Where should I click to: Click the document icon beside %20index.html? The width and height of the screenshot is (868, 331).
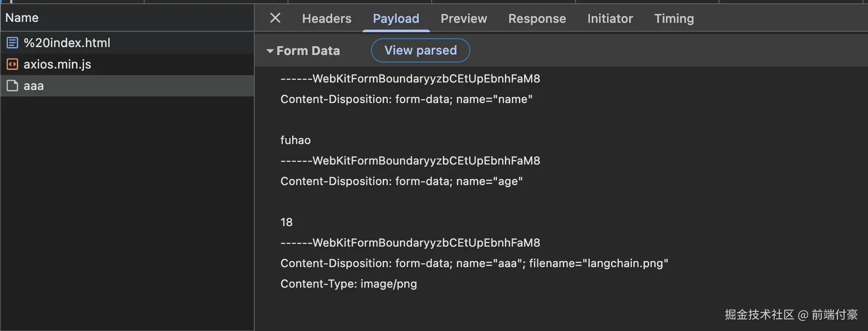click(x=12, y=43)
